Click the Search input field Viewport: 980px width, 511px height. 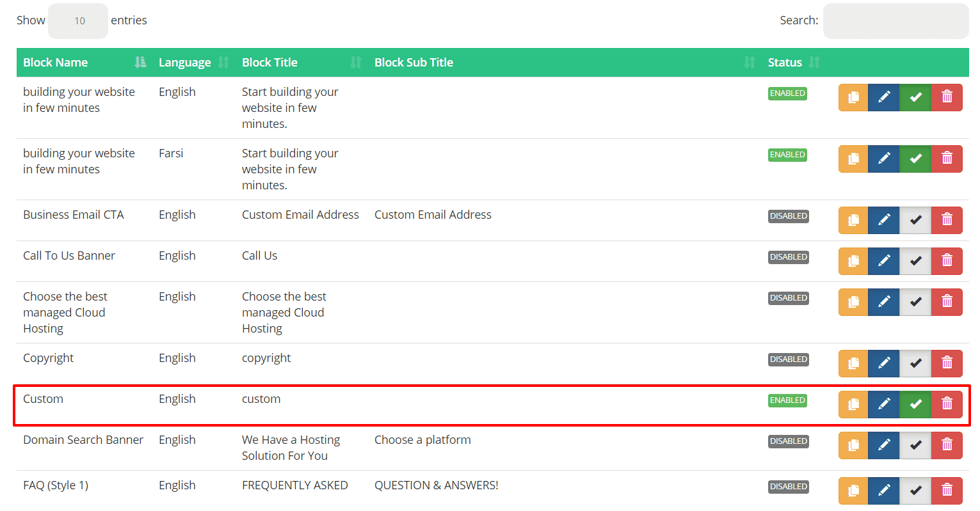pyautogui.click(x=896, y=21)
